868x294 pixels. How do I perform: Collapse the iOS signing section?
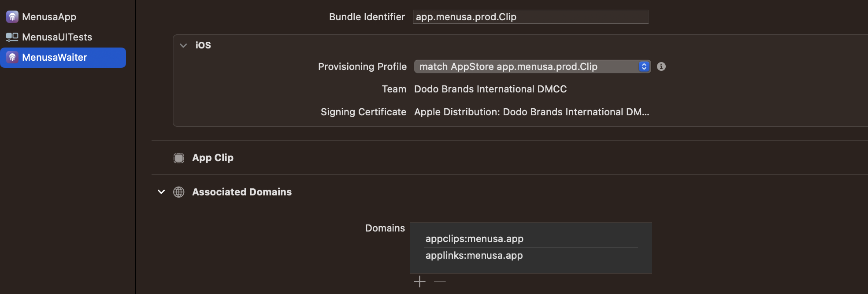click(183, 45)
